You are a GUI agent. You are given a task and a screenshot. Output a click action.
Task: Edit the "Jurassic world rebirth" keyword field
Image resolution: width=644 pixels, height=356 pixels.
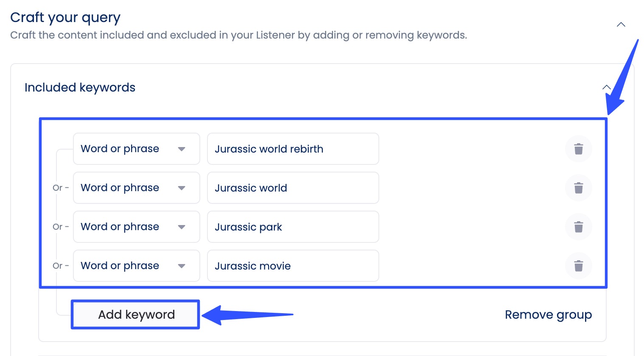coord(293,149)
